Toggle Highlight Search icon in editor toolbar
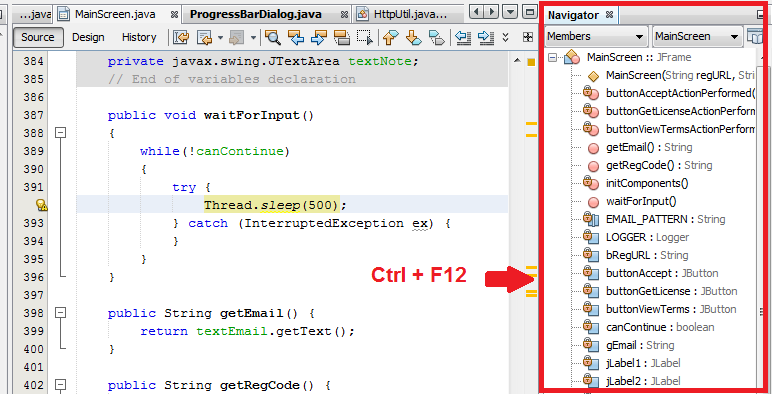 tap(341, 37)
